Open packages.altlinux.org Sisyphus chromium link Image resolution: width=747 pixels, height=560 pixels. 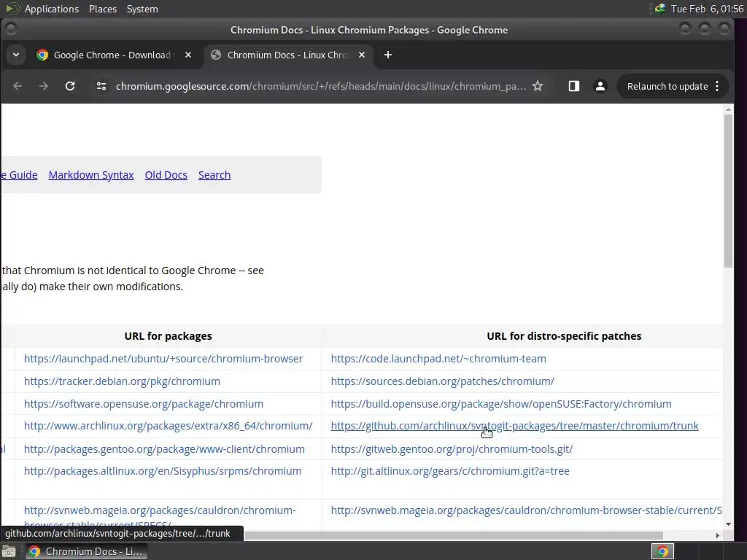pyautogui.click(x=163, y=471)
